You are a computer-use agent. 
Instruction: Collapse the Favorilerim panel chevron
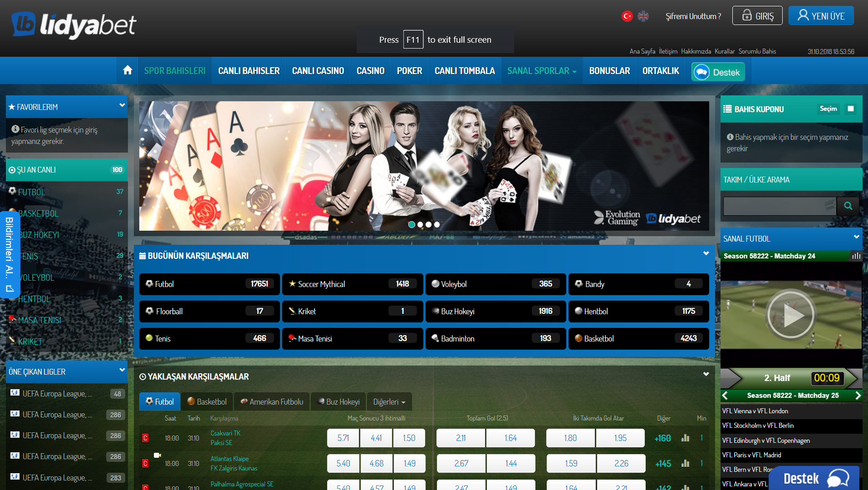click(122, 105)
